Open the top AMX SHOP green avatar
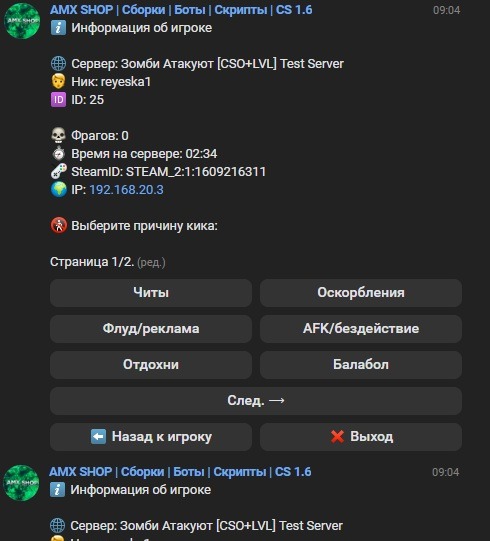The height and width of the screenshot is (541, 490). click(22, 21)
